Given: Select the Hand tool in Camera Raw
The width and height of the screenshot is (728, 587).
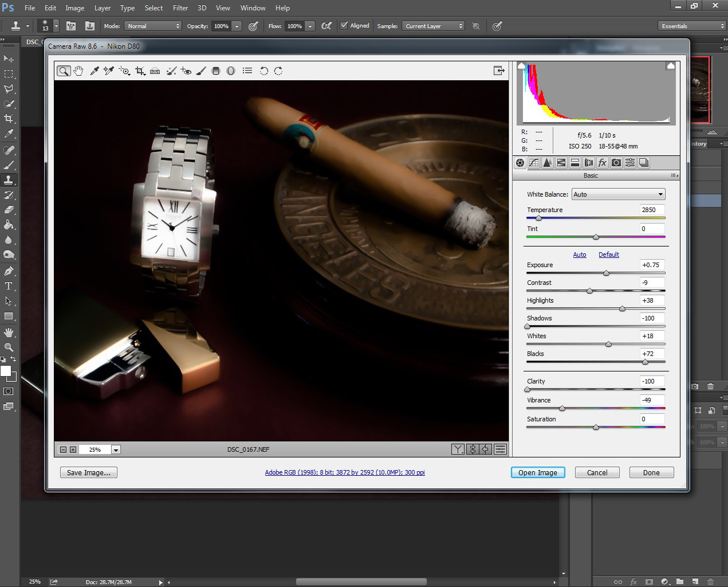Looking at the screenshot, I should [x=78, y=71].
